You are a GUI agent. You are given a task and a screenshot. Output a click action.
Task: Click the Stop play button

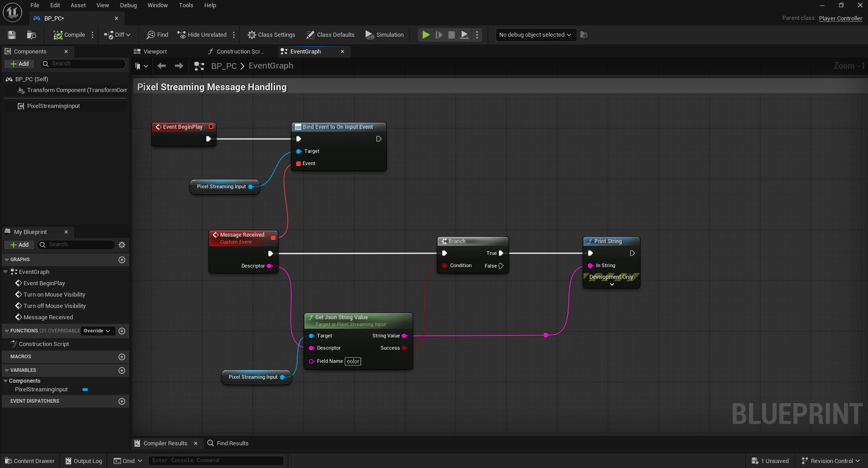tap(452, 35)
